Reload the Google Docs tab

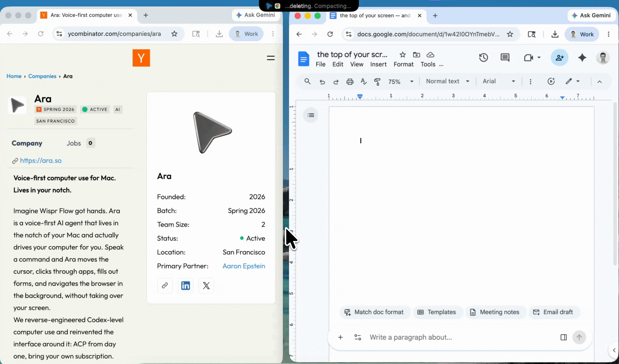tap(330, 34)
